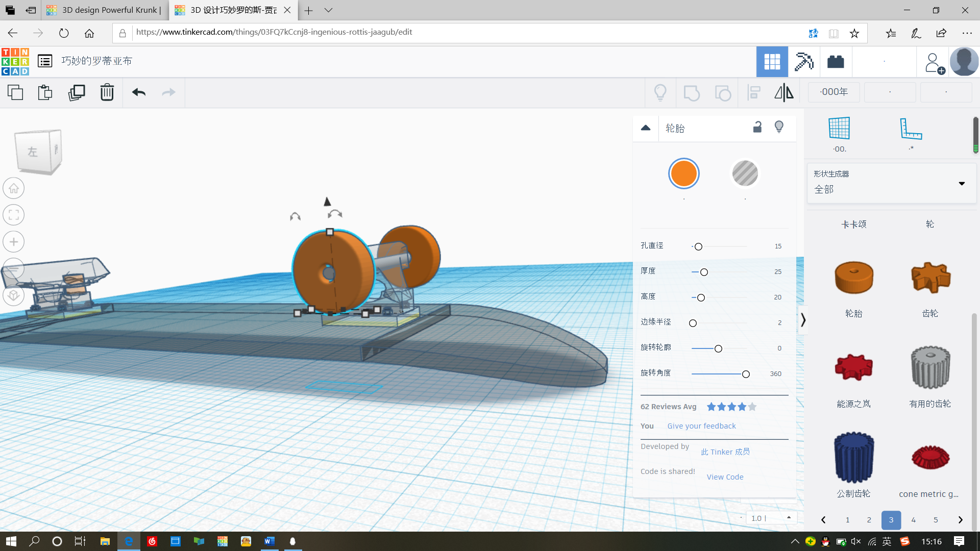The width and height of the screenshot is (980, 551).
Task: Click the View Code link
Action: [x=725, y=477]
